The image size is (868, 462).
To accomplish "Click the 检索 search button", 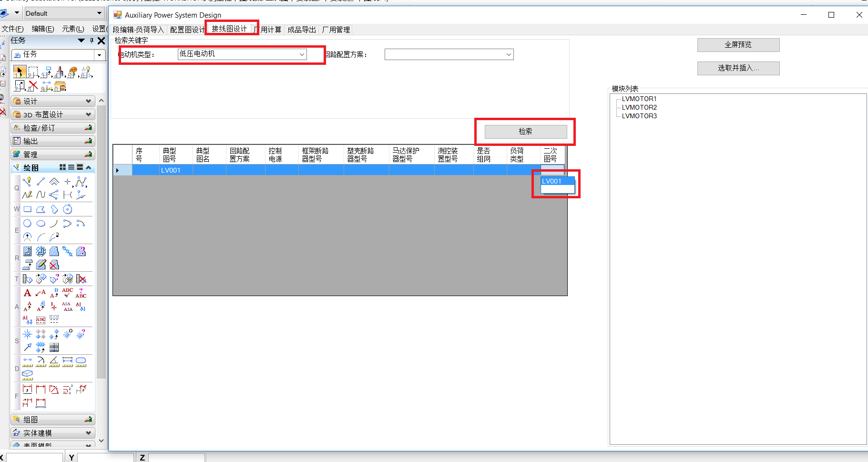I will (526, 132).
